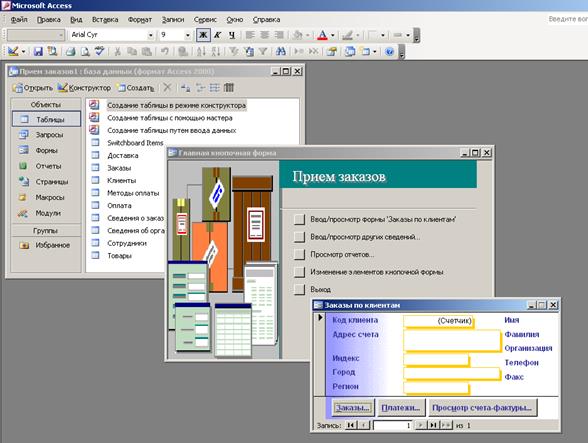
Task: Click the Undo arrow icon
Action: tap(164, 51)
